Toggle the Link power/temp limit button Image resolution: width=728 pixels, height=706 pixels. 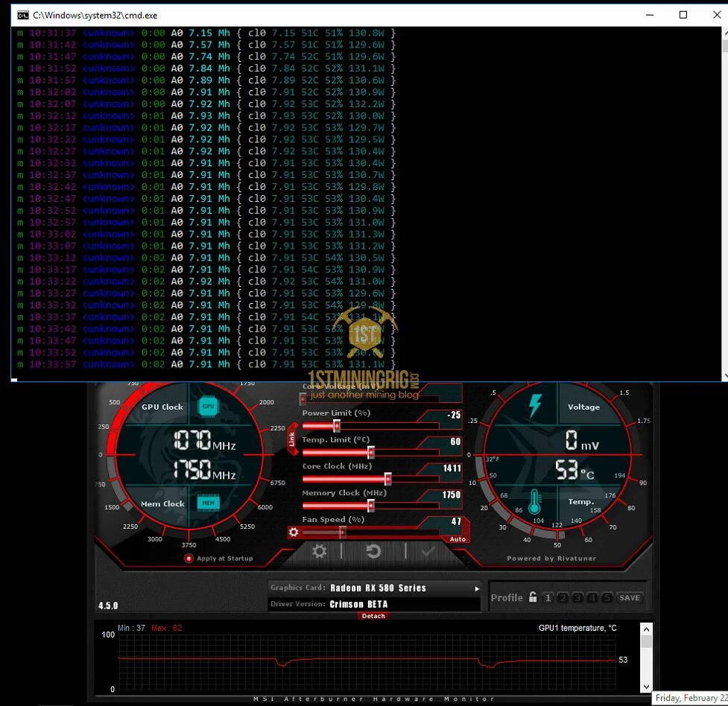click(292, 439)
